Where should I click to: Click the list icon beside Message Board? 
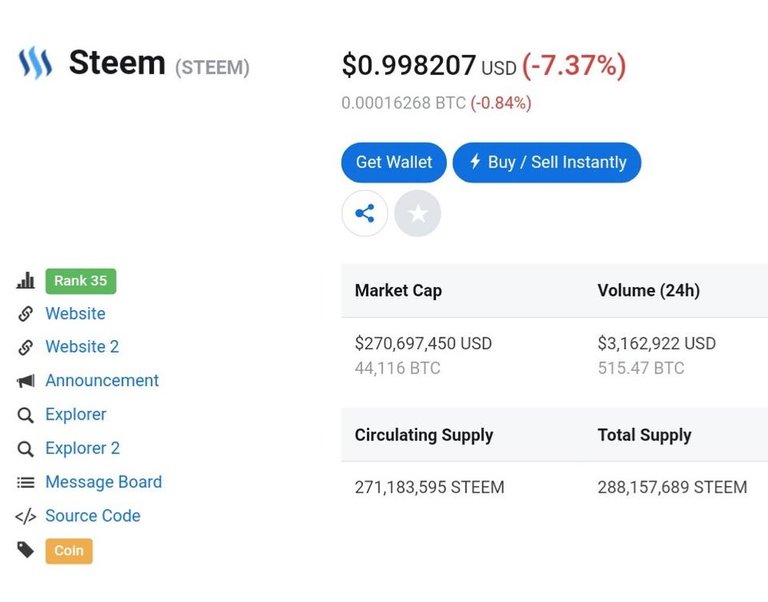[25, 482]
